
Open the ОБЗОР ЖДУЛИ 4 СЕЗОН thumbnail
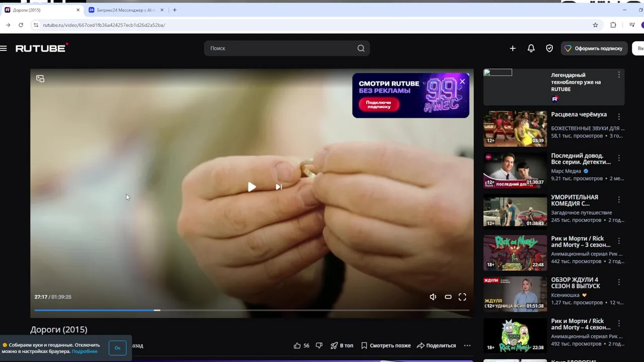515,294
